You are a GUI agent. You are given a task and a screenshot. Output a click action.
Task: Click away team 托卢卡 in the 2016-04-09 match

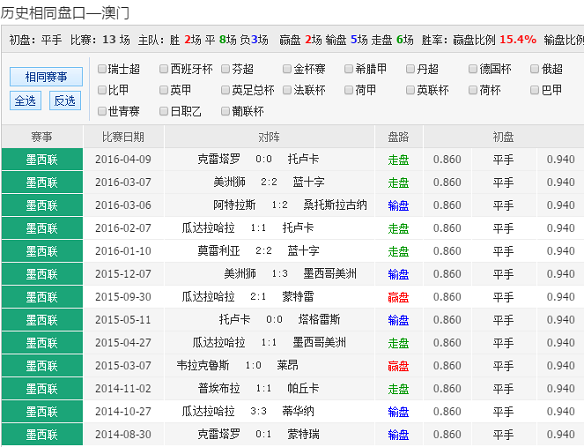point(304,159)
